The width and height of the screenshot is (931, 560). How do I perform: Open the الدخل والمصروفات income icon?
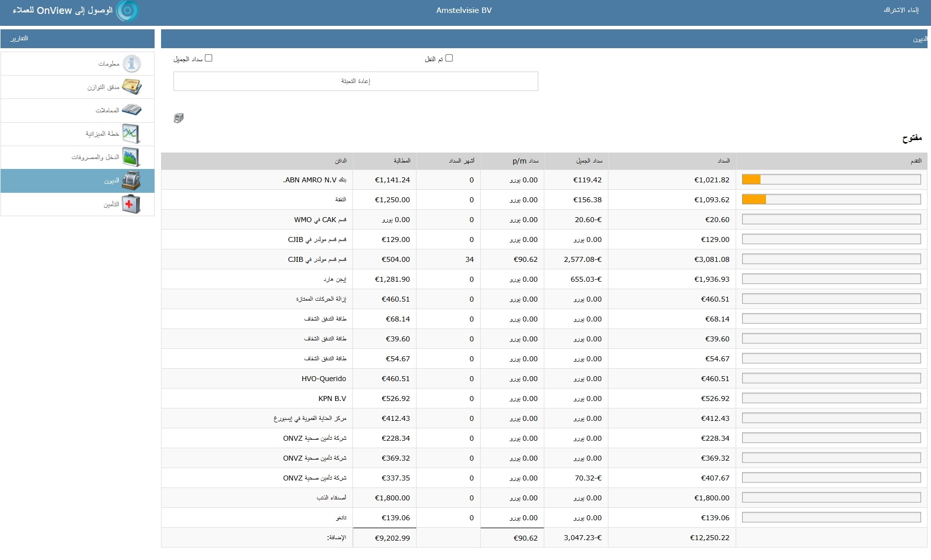131,157
